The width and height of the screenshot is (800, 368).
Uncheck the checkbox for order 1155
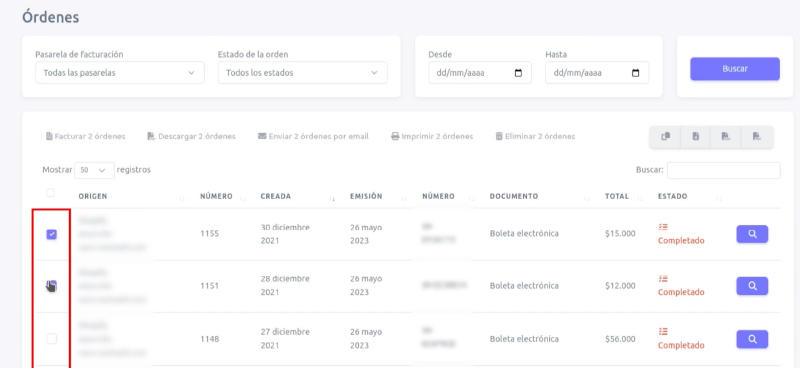pos(52,234)
